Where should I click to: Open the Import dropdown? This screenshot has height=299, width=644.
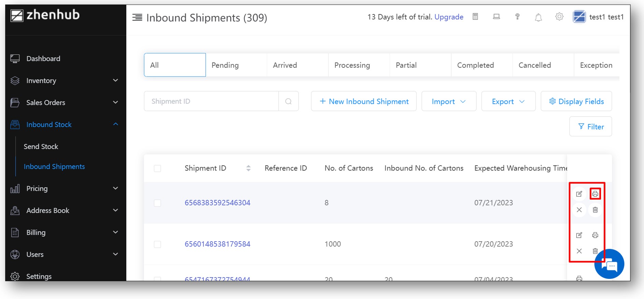(x=449, y=101)
